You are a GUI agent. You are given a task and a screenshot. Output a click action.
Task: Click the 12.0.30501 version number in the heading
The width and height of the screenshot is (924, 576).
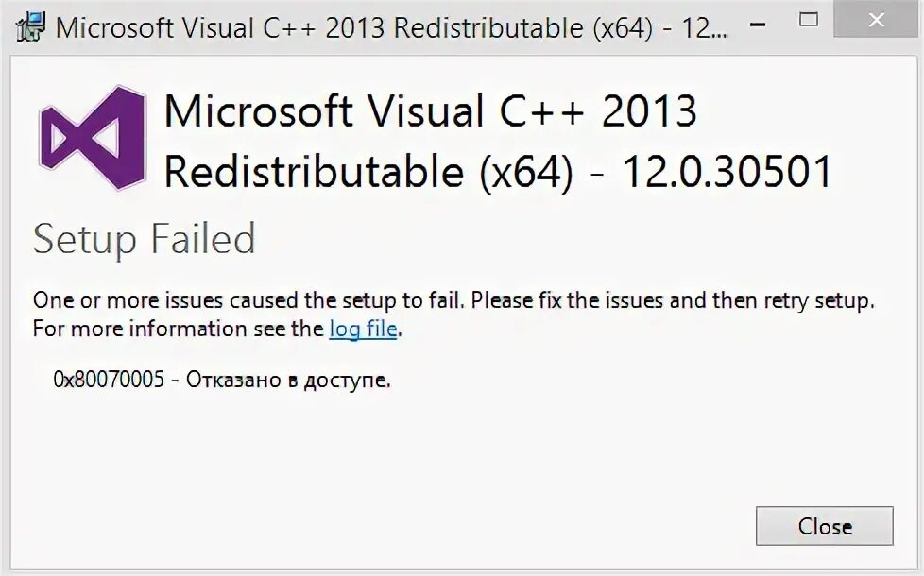point(727,172)
